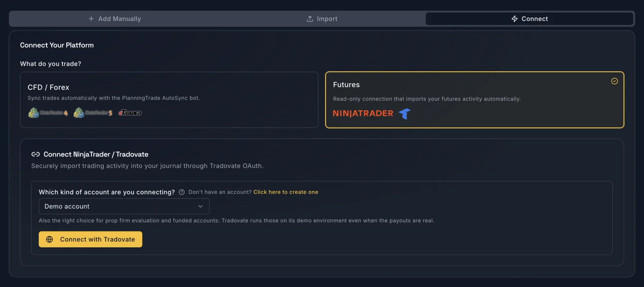The image size is (644, 287).
Task: Click the 'Don't have an account?' text
Action: 220,192
